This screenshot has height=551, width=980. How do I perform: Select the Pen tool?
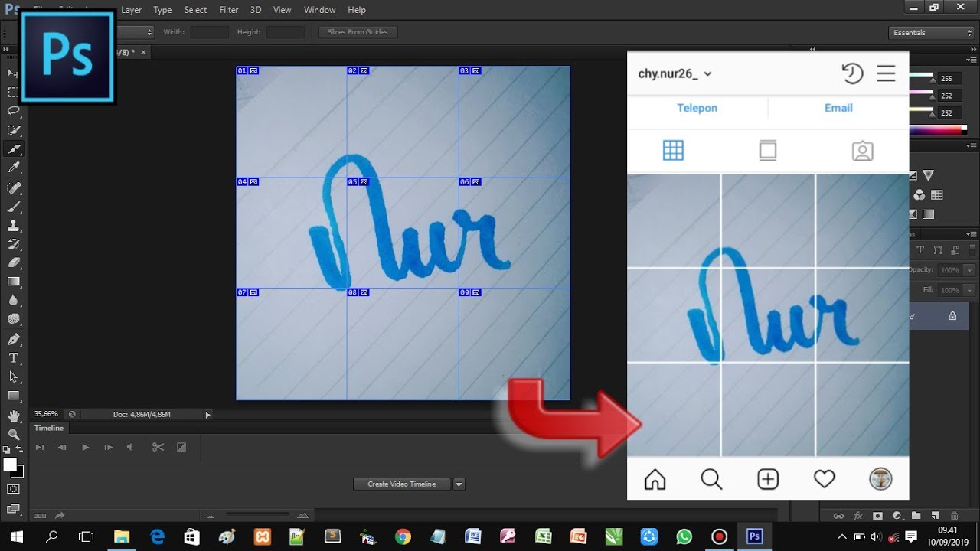click(13, 338)
